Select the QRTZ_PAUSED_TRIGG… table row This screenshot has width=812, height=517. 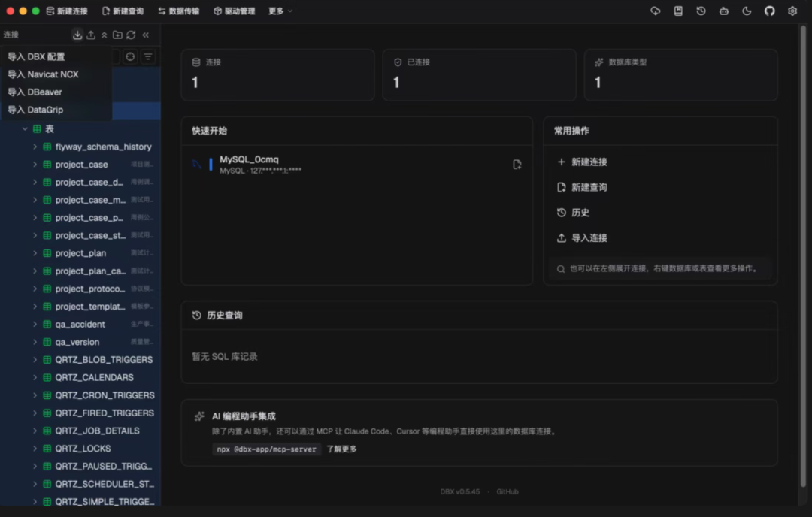coord(80,467)
